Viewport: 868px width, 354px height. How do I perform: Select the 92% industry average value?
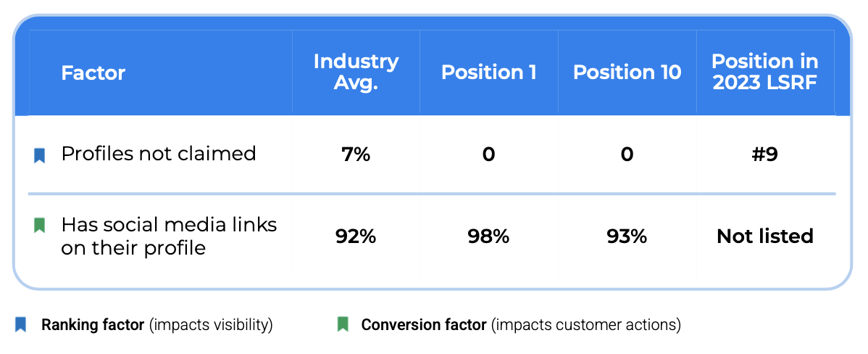pyautogui.click(x=356, y=236)
